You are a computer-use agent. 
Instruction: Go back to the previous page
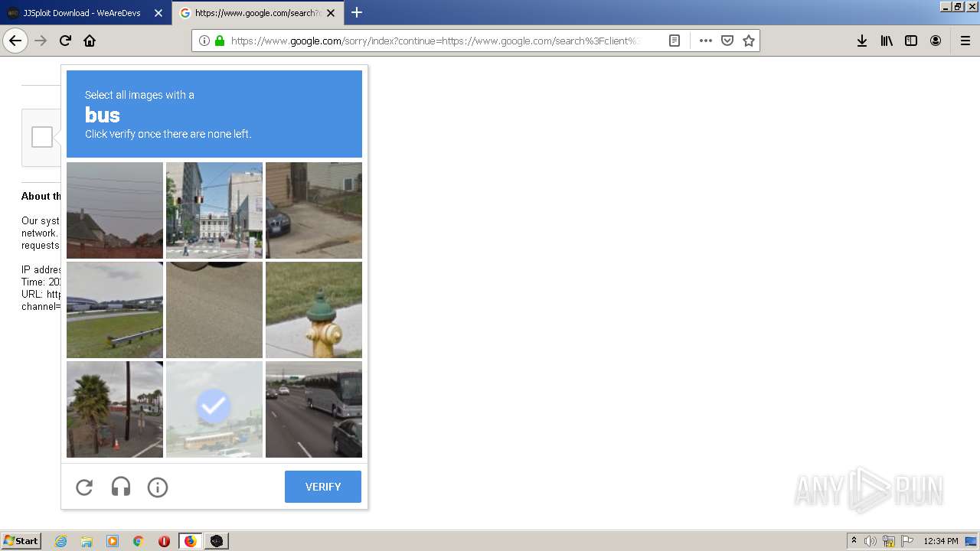coord(15,41)
